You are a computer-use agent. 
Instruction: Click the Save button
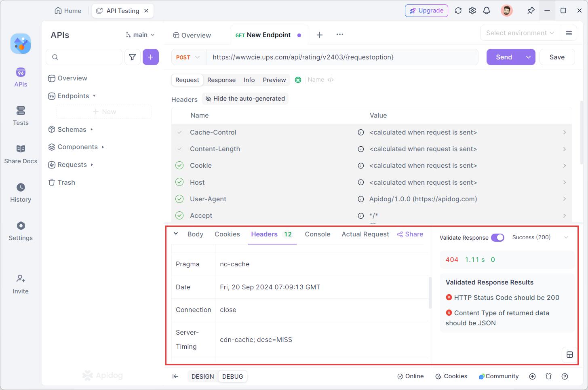click(557, 57)
